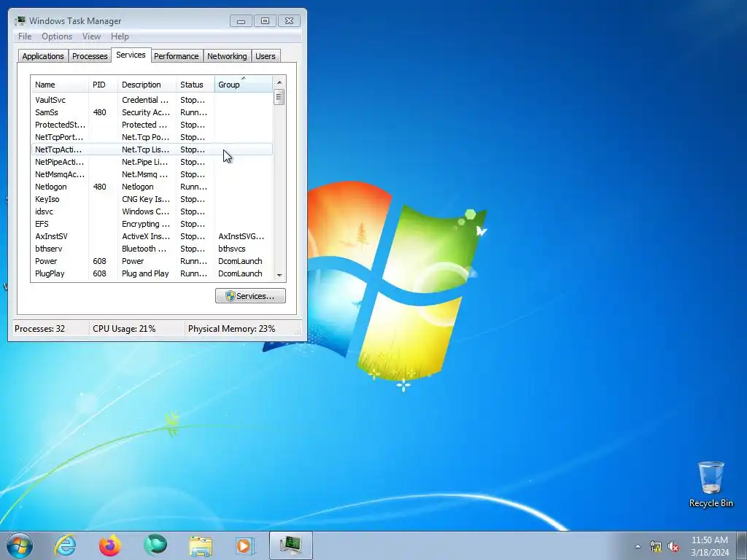Click the clock showing 11:50 AM
Screen dimensions: 747x560
coord(710,545)
